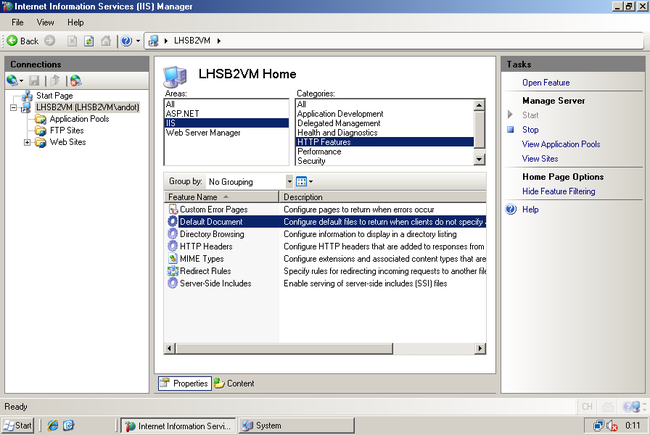Select ASP.NET in the Areas list

[226, 114]
